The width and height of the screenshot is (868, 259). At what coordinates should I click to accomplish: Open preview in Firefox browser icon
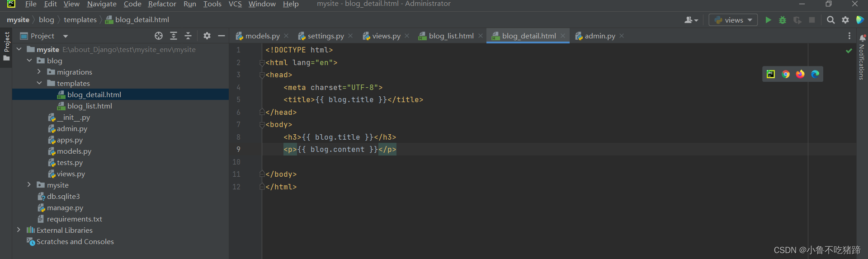click(800, 74)
